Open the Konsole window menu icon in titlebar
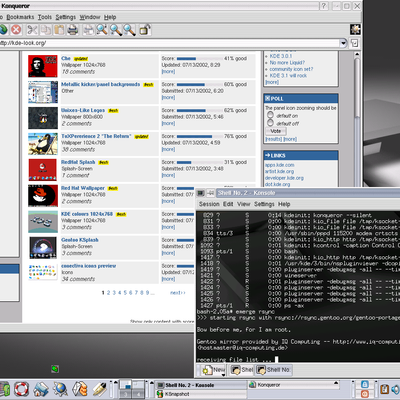The width and height of the screenshot is (400, 400). point(200,193)
